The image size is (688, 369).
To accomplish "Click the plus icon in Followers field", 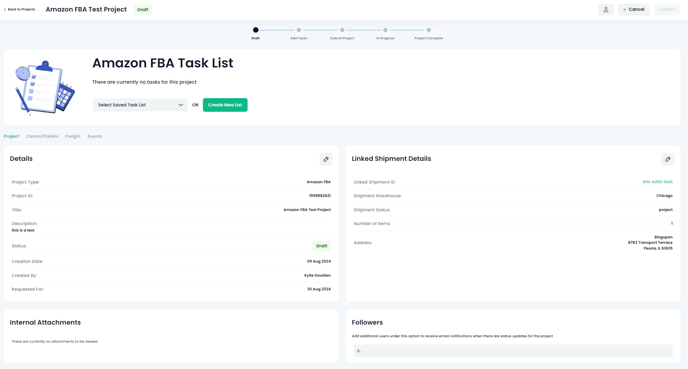I will coord(358,351).
